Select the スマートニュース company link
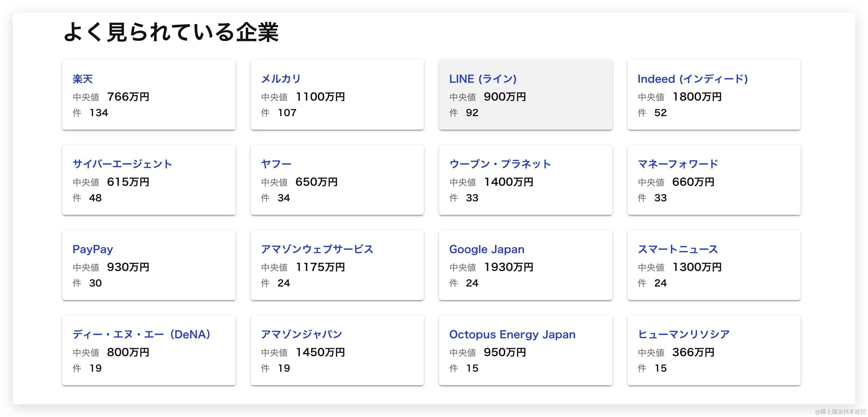868x417 pixels. point(678,249)
